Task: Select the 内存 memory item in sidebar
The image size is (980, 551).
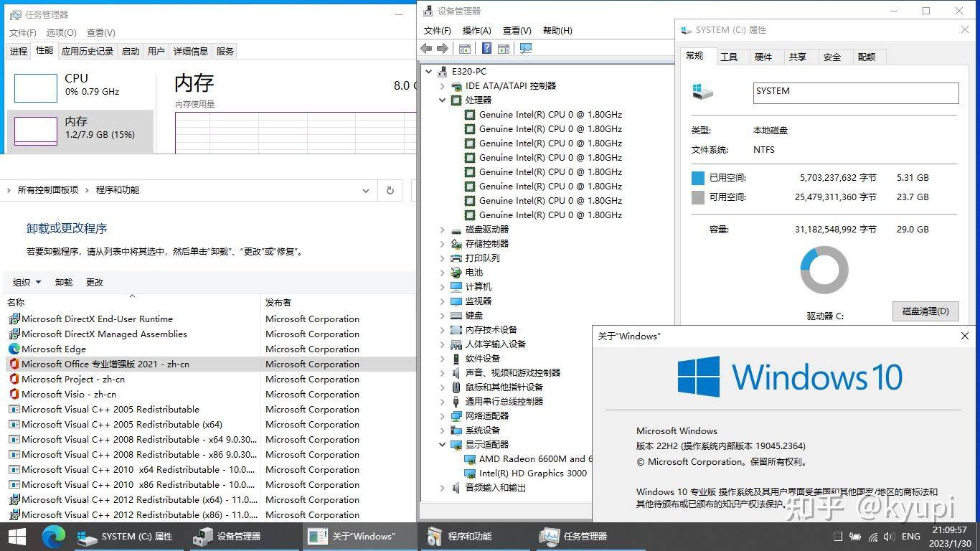Action: (x=80, y=131)
